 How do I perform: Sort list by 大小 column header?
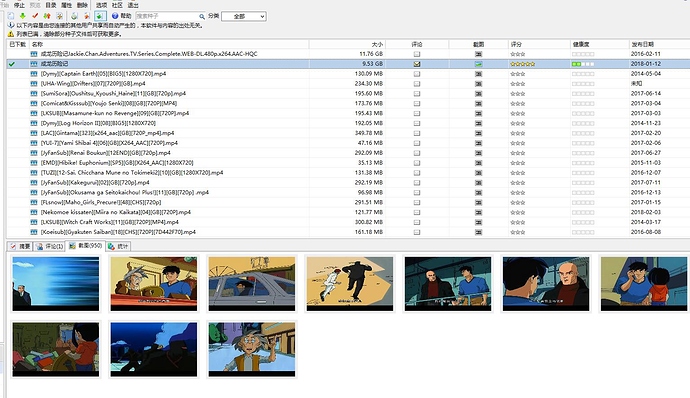(x=377, y=44)
